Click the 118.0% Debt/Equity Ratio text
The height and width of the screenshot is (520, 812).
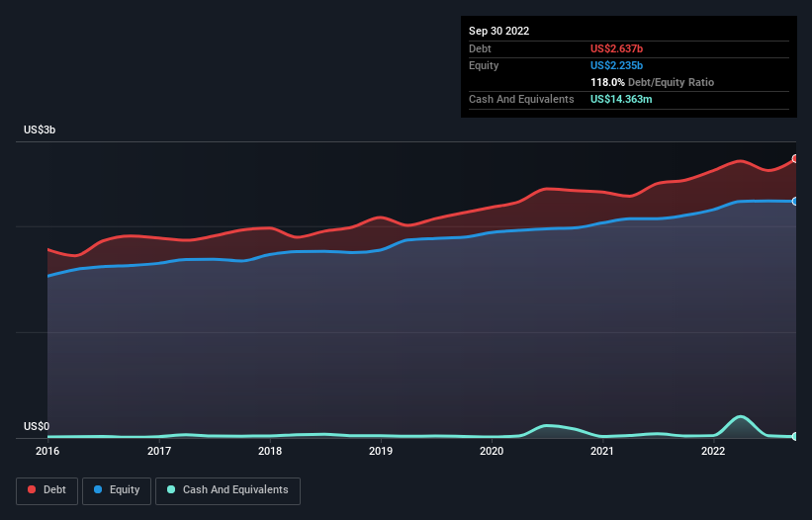[652, 82]
